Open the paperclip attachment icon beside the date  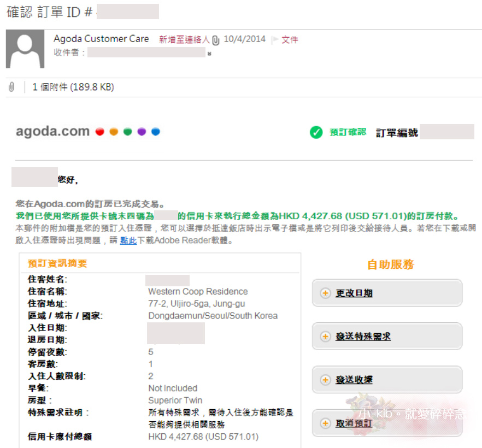pyautogui.click(x=216, y=40)
